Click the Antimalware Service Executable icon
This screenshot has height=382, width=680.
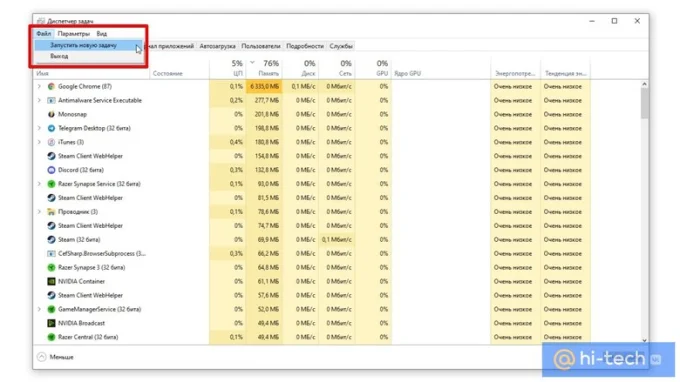pos(51,100)
